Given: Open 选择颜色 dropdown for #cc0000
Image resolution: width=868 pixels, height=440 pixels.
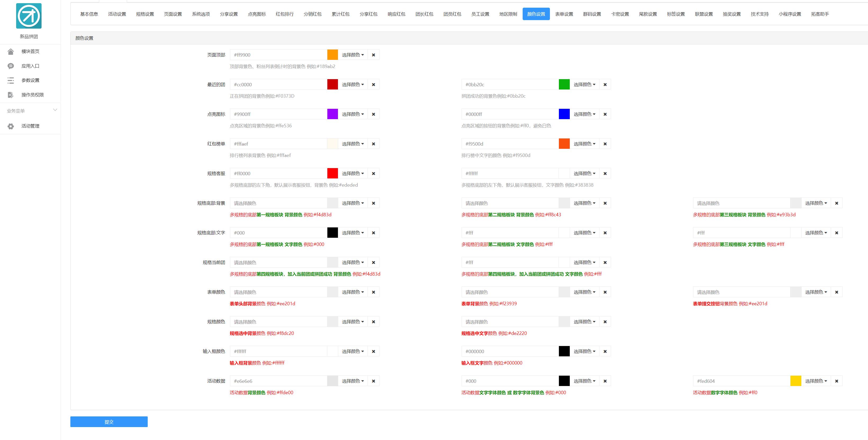Looking at the screenshot, I should [353, 85].
